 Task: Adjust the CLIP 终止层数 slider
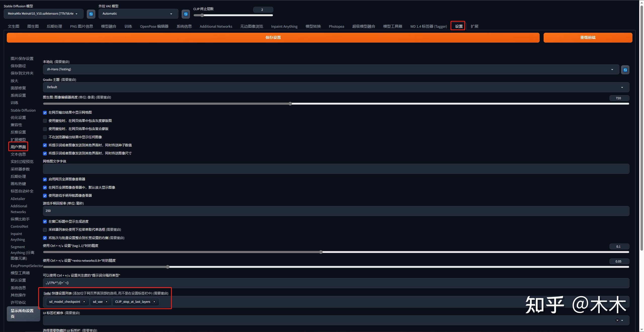pyautogui.click(x=202, y=15)
